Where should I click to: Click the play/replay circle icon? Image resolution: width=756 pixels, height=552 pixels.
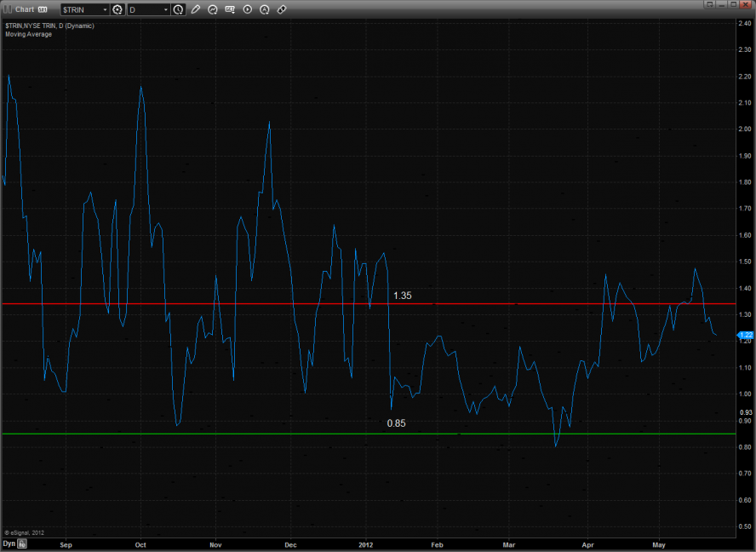click(247, 9)
